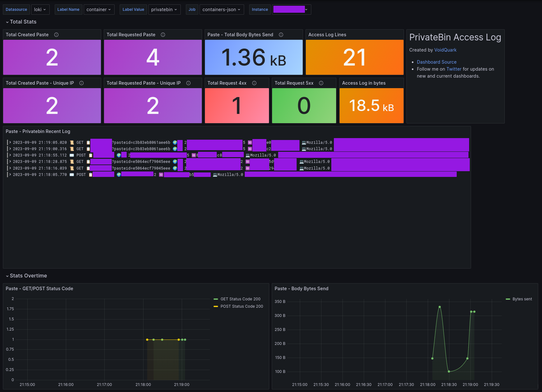Open Access Log in bytes panel menu

pyautogui.click(x=364, y=83)
